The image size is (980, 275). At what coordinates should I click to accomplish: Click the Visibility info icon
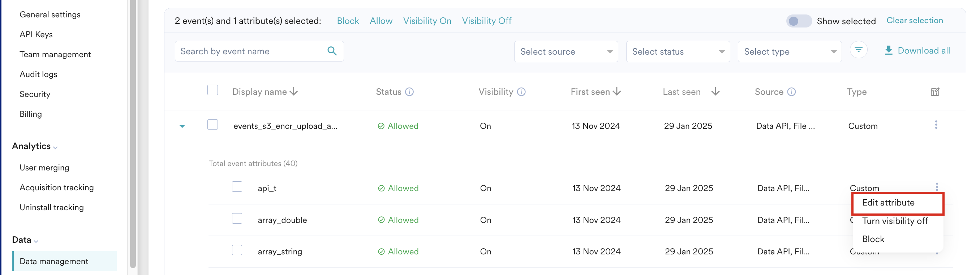click(521, 92)
